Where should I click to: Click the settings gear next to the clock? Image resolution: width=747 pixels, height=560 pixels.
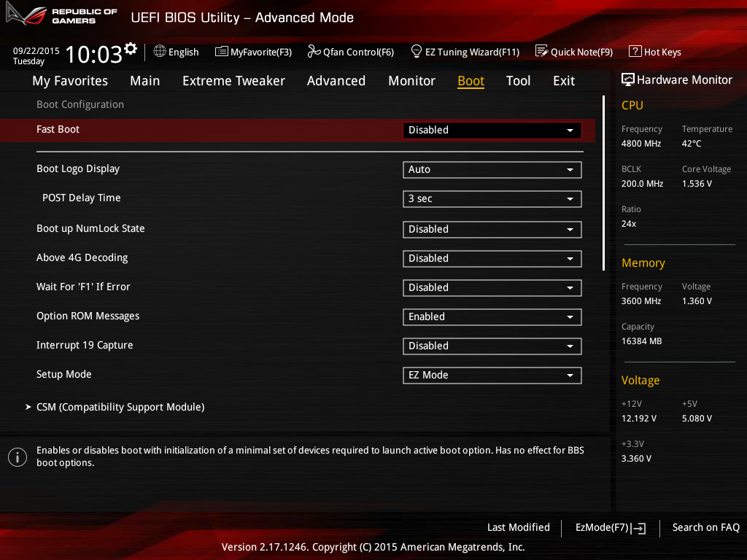click(130, 48)
